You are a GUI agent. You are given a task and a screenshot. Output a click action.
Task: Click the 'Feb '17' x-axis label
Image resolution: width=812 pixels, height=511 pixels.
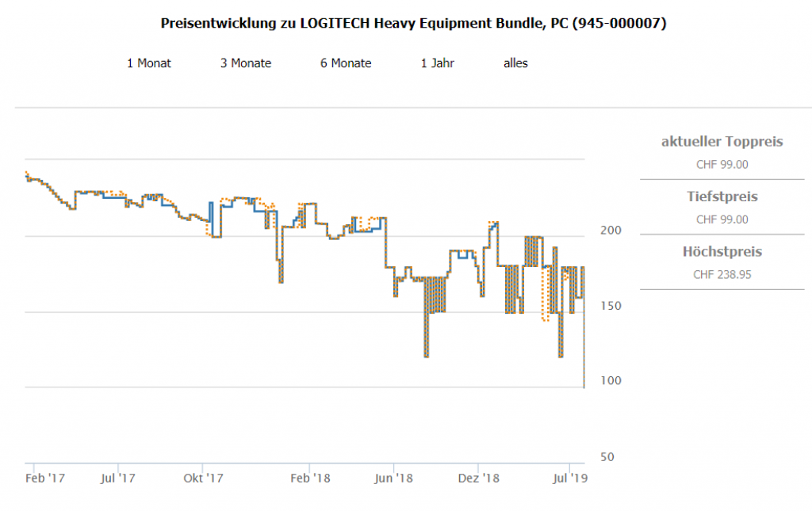tap(45, 479)
